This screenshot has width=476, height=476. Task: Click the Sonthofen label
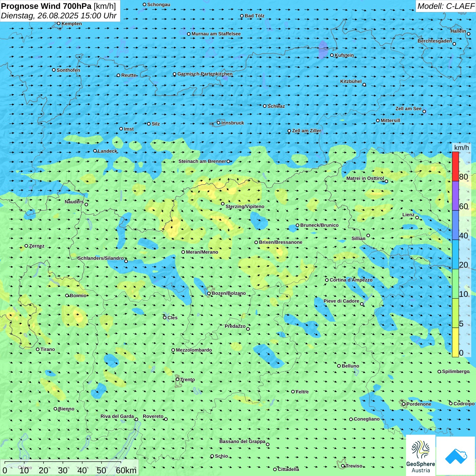point(68,70)
